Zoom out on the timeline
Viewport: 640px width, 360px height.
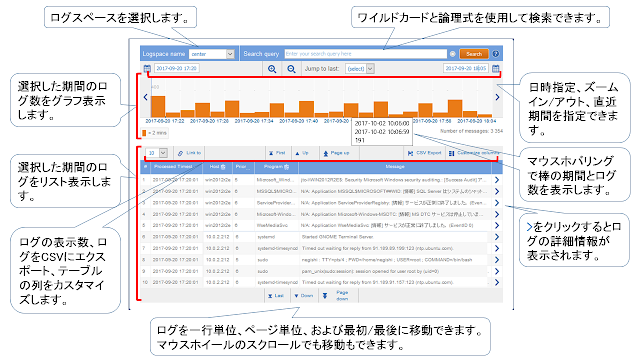tap(291, 69)
